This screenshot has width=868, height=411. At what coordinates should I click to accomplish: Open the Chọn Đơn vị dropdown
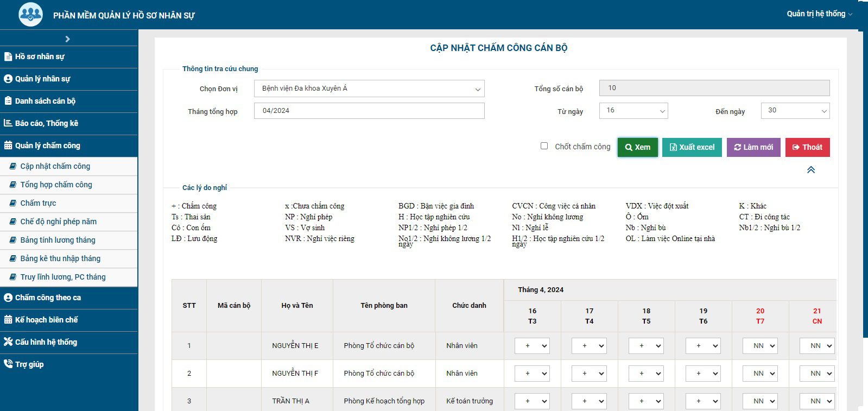coord(369,88)
